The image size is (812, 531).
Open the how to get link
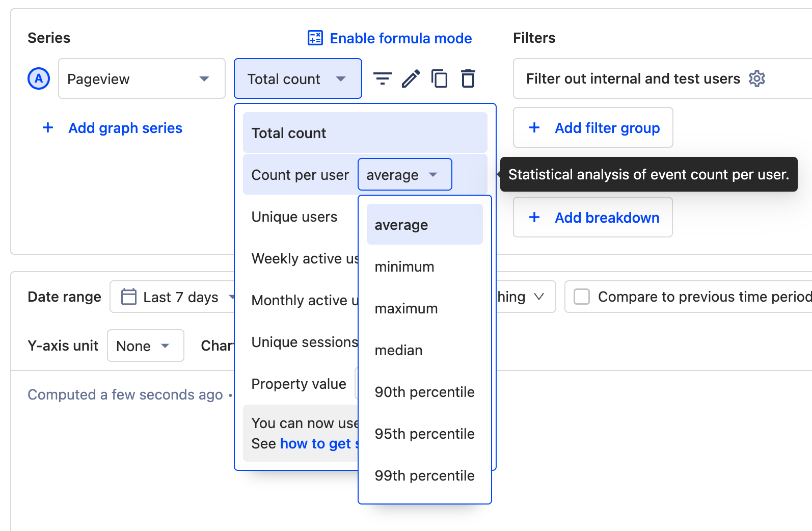pos(315,444)
